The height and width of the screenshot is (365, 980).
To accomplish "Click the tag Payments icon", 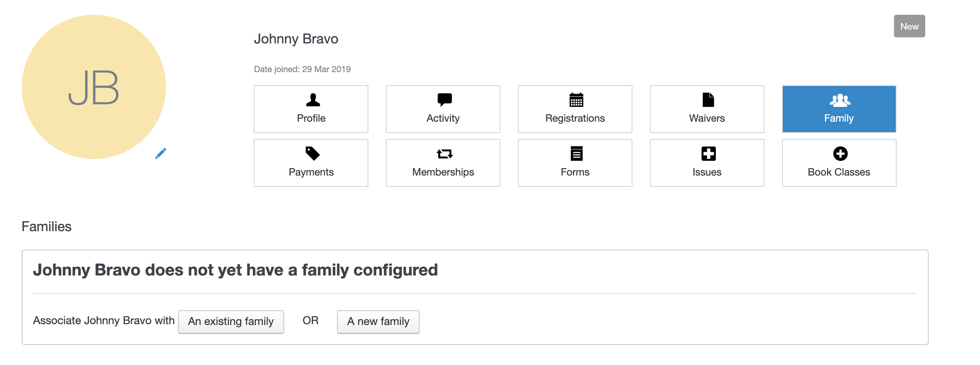I will pyautogui.click(x=313, y=153).
